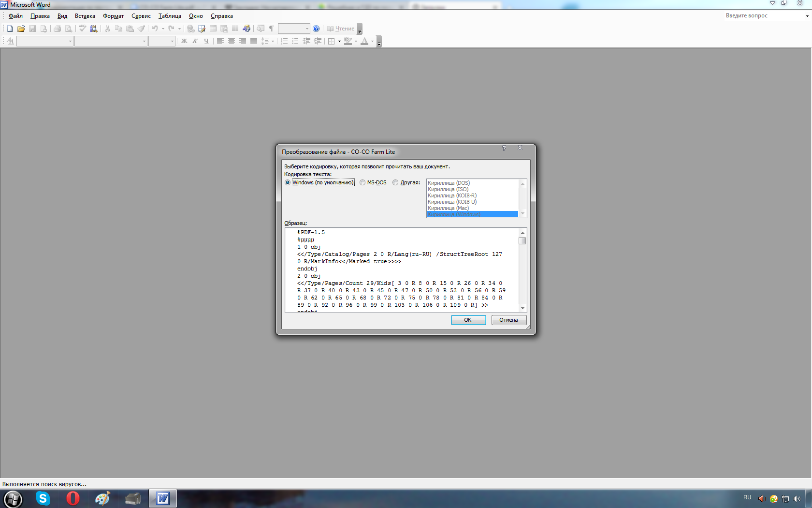Select Windows default encoding radio button
The image size is (812, 508).
click(288, 182)
